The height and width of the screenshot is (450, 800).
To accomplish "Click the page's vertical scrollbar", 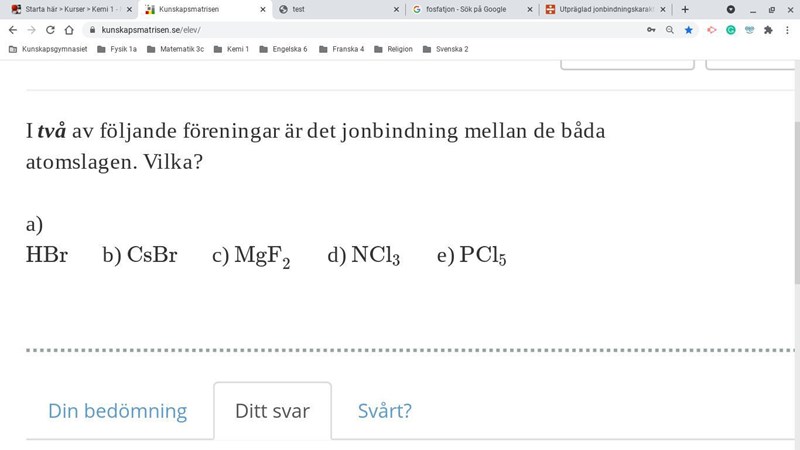I will (x=796, y=200).
